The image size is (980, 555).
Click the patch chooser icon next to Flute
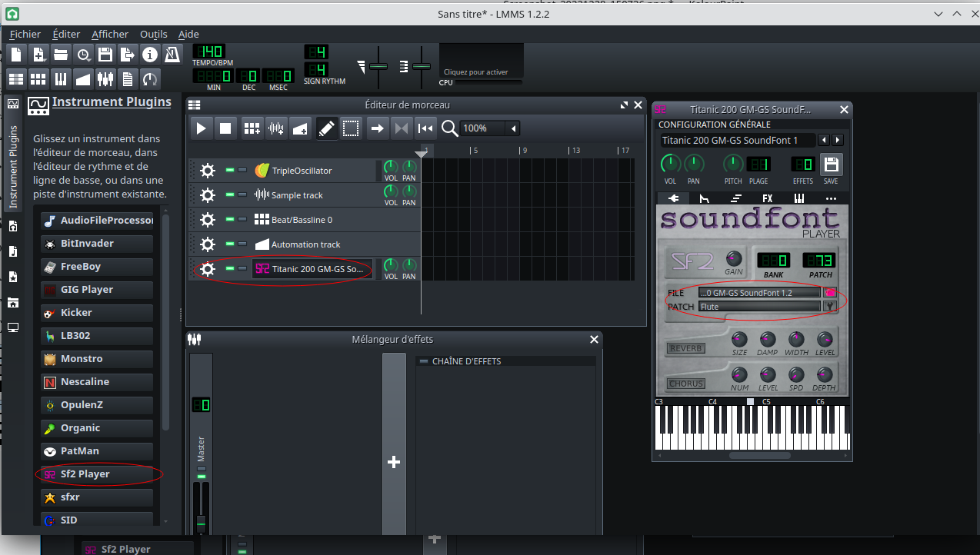tap(830, 306)
